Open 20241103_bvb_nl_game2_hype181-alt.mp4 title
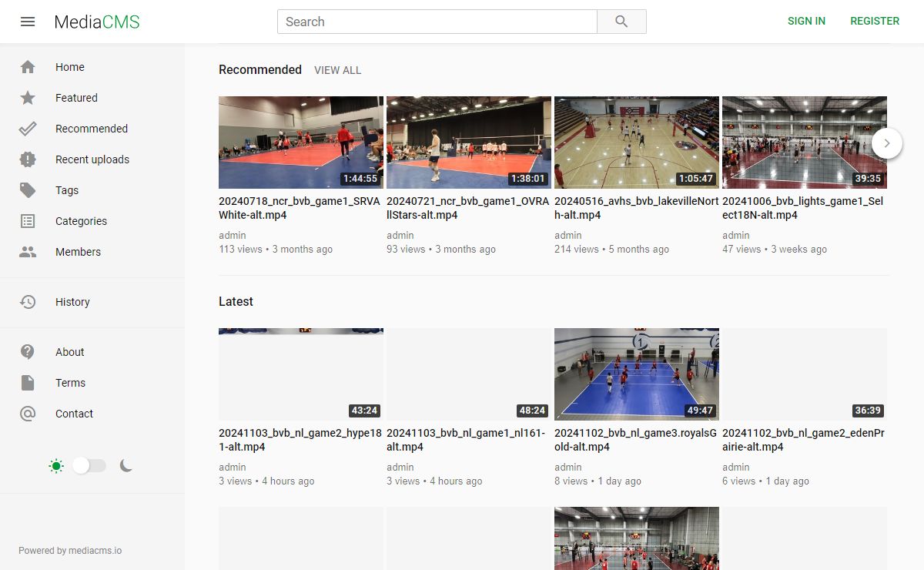 300,440
